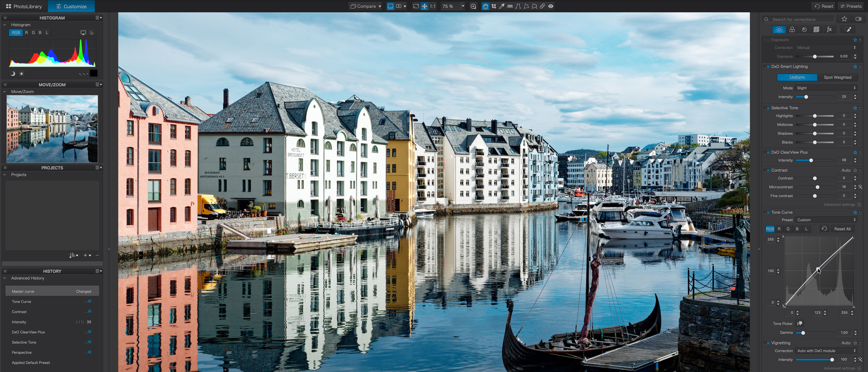Click the zoom-in magnifier plus icon
868x372 pixels.
pyautogui.click(x=473, y=6)
